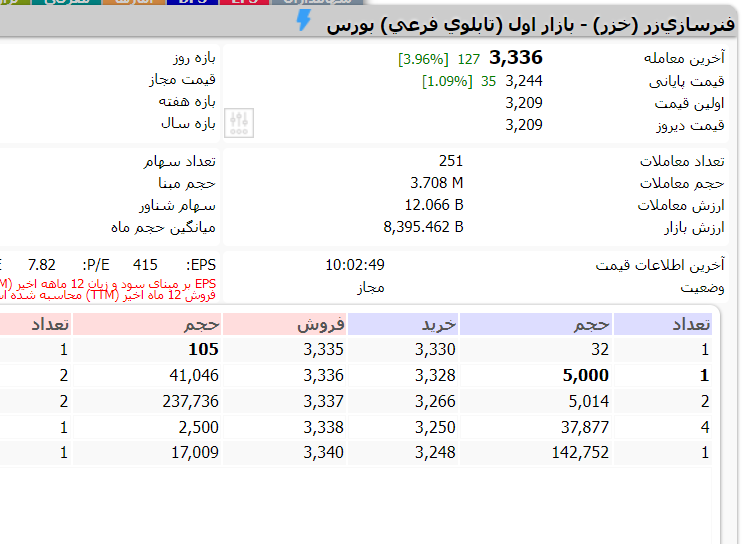752x544 pixels.
Task: Click the pink sell-side حجم header
Action: coord(147,324)
